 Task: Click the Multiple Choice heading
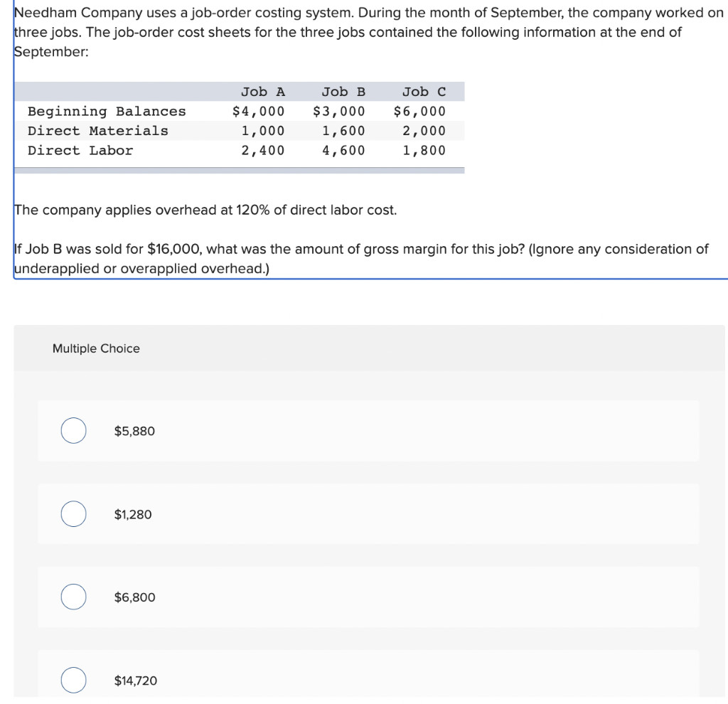click(x=96, y=348)
